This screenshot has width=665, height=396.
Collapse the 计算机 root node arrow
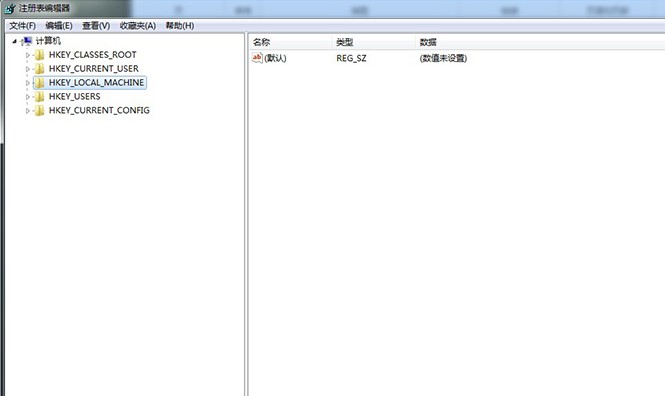pos(14,41)
